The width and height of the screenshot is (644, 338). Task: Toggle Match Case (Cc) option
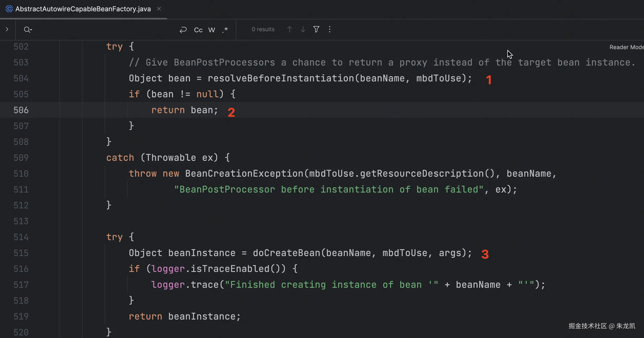coord(198,30)
